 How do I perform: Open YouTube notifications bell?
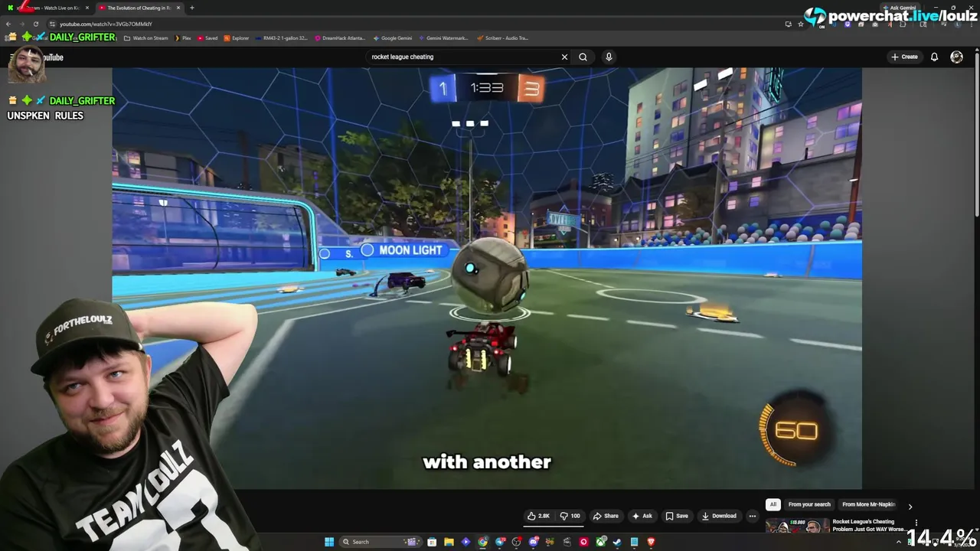coord(934,57)
